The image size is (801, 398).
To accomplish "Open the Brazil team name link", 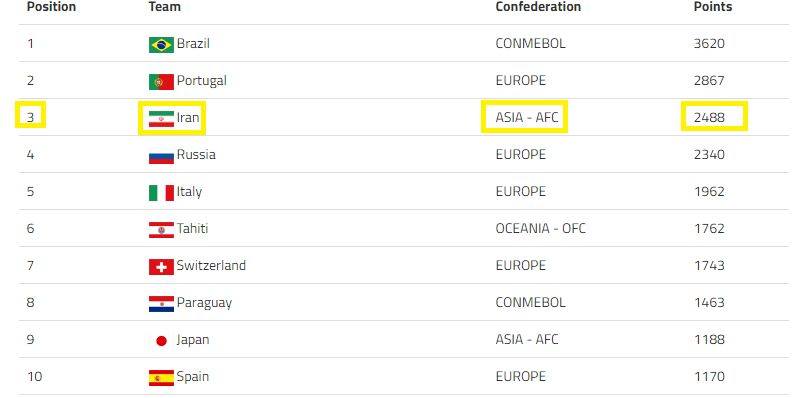I will pyautogui.click(x=193, y=43).
